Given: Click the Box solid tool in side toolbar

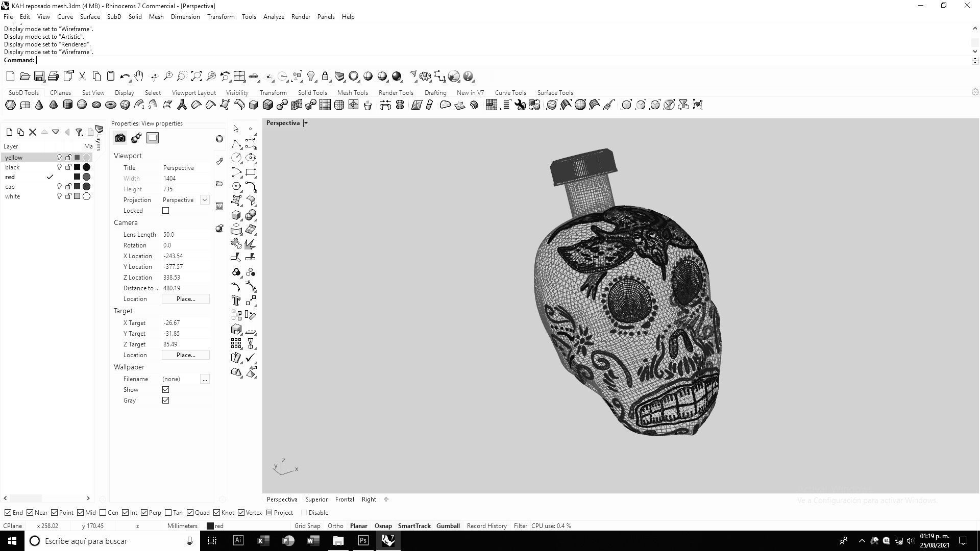Looking at the screenshot, I should coord(236,215).
